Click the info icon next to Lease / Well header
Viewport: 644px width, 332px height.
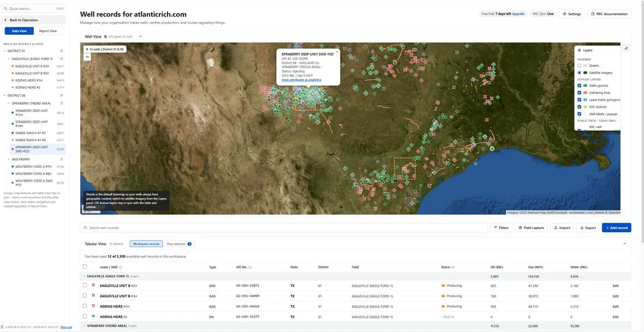(120, 267)
